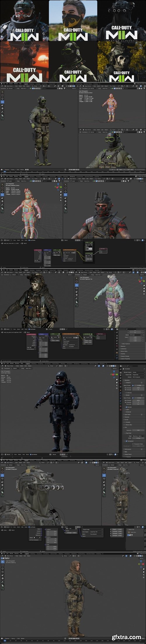The image size is (146, 644).
Task: Click Keying in green-goggles soldier window timeline
Action: pos(13,170)
